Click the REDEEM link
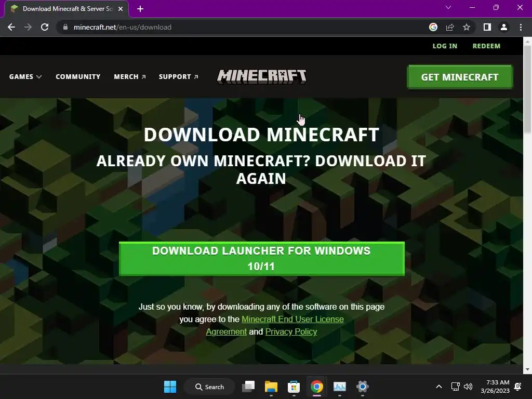 (x=486, y=46)
